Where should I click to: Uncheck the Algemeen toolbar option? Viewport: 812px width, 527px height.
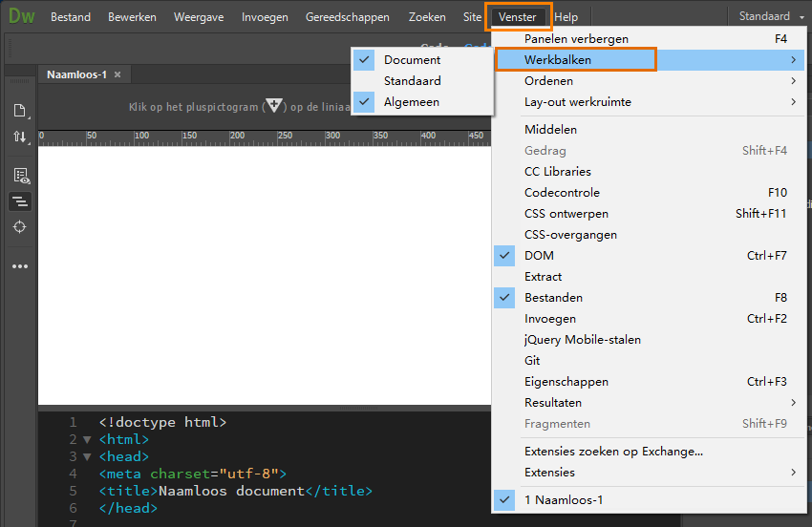pyautogui.click(x=411, y=102)
